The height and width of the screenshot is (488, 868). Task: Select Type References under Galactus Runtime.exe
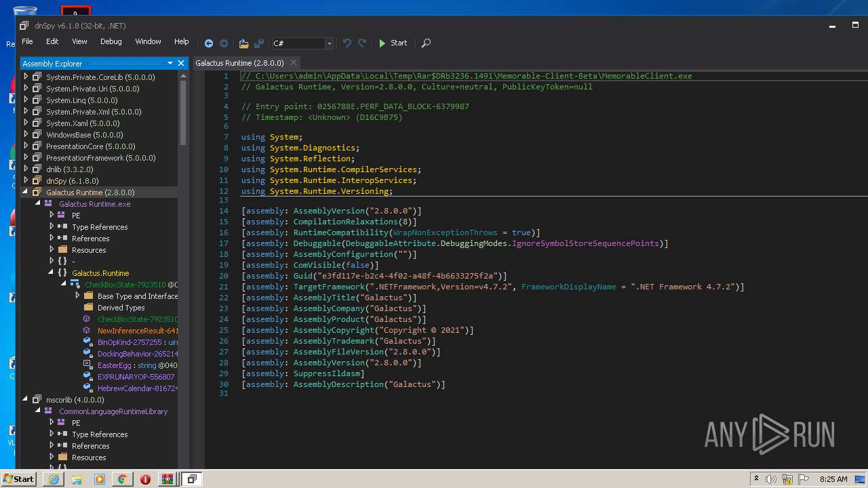click(x=100, y=227)
